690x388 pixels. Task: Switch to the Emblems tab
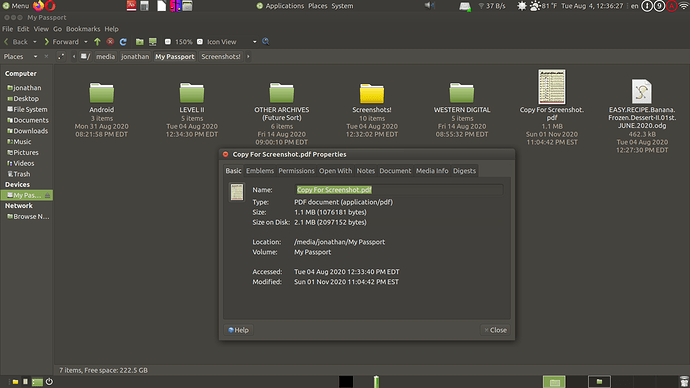pos(260,171)
